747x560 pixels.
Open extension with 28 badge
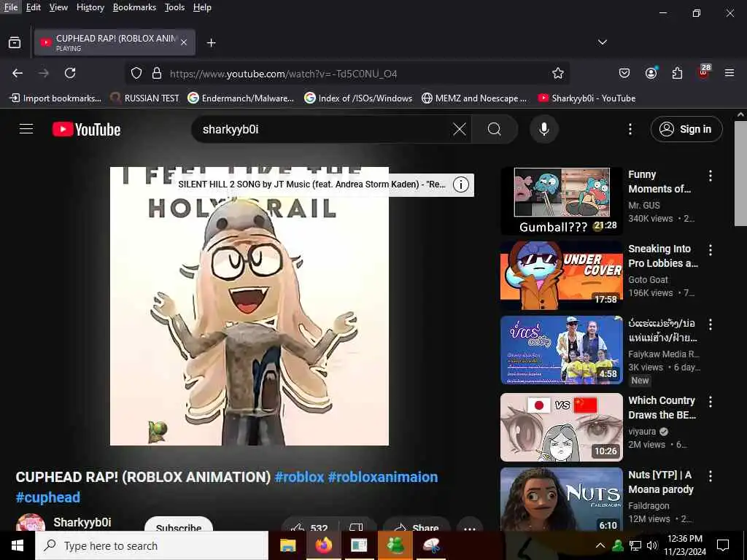[x=704, y=72]
